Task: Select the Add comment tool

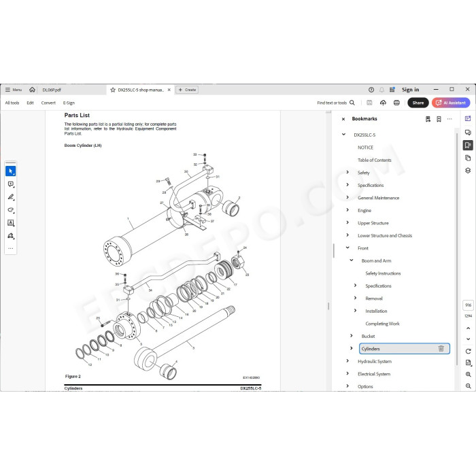Action: (x=11, y=184)
